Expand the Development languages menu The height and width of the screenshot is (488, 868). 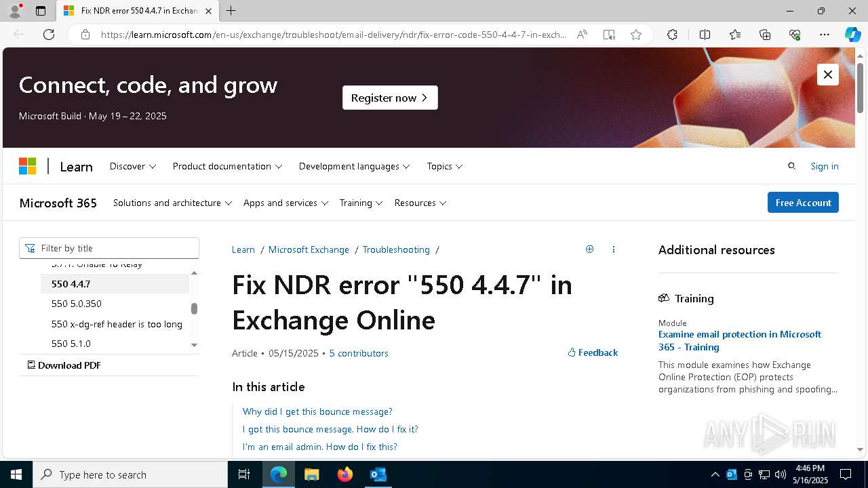(354, 166)
